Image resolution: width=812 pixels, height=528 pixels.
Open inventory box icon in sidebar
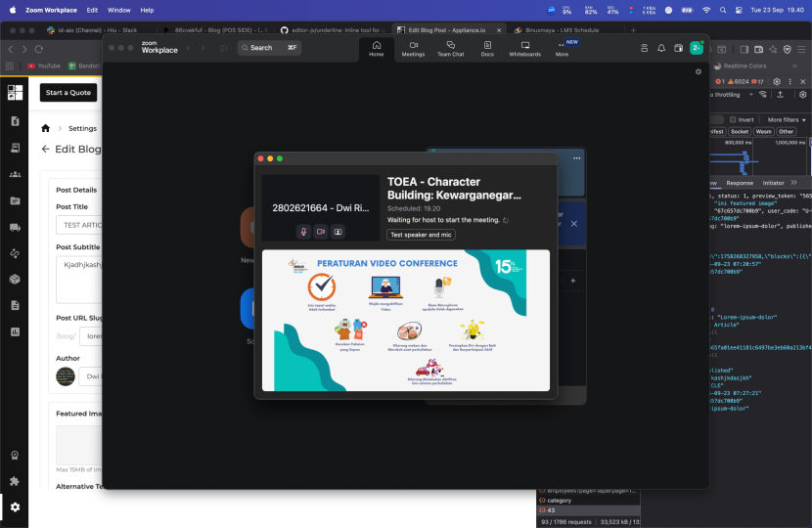[15, 279]
